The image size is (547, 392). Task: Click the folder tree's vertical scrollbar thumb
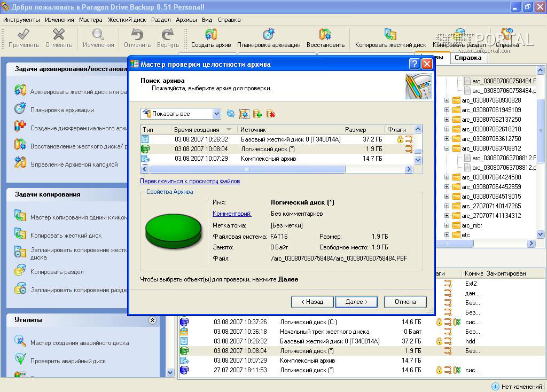[540, 131]
